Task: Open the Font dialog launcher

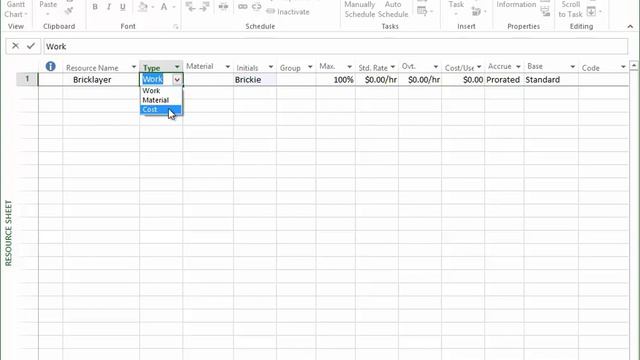Action: (176, 27)
